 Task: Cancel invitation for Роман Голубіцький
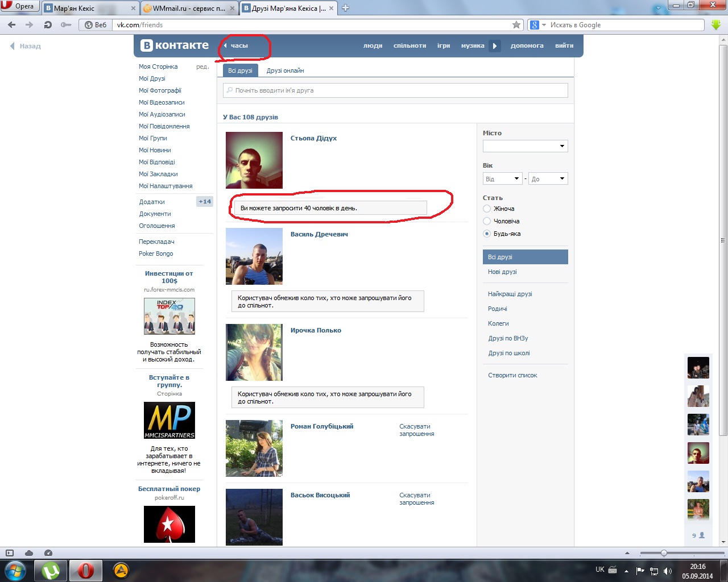(x=417, y=430)
